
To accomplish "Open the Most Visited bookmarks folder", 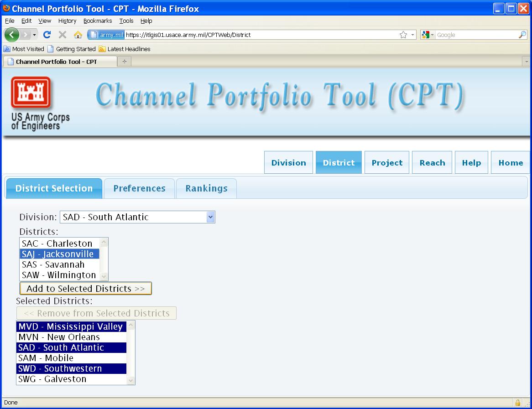I will pyautogui.click(x=24, y=49).
